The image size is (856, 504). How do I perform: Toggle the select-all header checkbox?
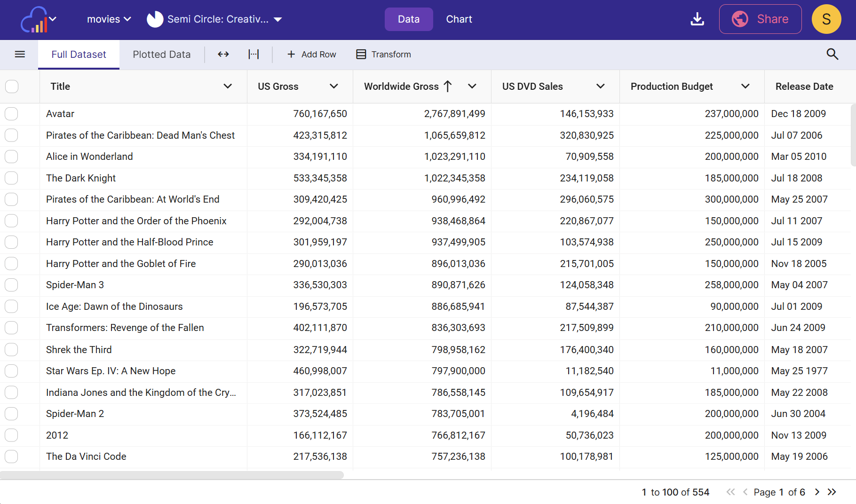(12, 87)
